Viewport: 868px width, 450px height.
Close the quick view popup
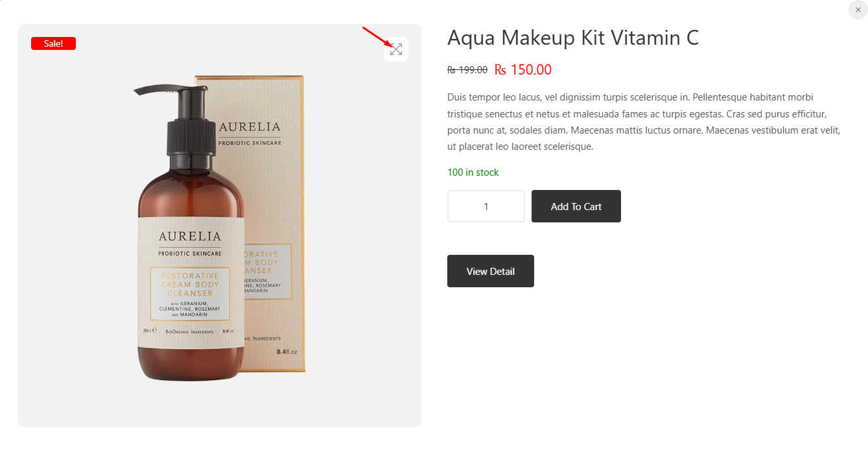tap(858, 10)
